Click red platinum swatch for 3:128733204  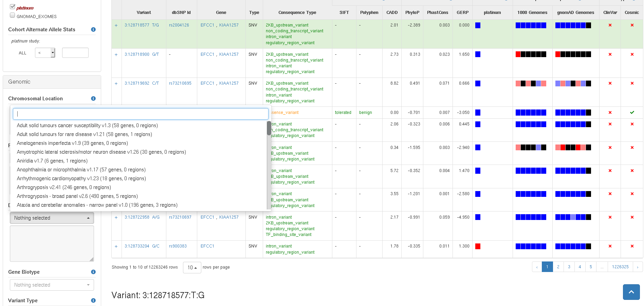[x=478, y=247]
